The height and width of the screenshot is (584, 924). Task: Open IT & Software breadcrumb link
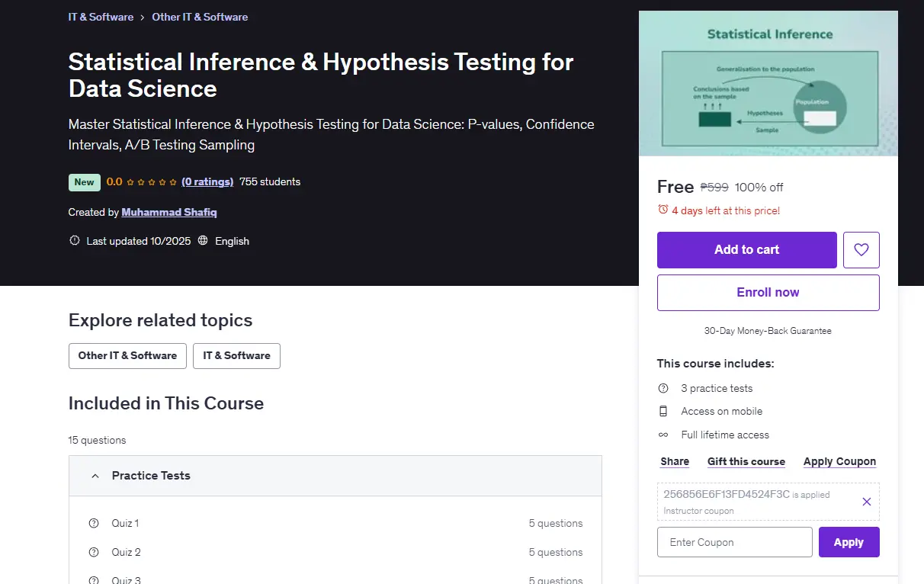pyautogui.click(x=101, y=17)
